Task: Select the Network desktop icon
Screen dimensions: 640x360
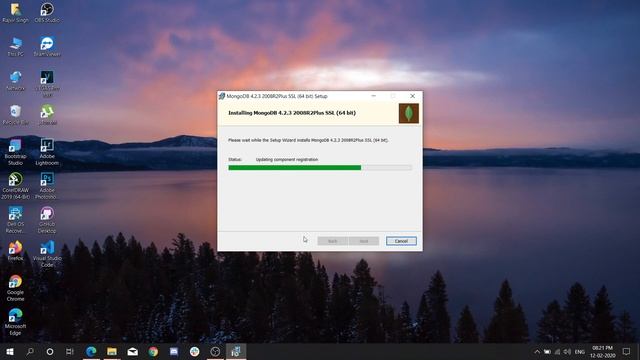Action: click(x=16, y=81)
